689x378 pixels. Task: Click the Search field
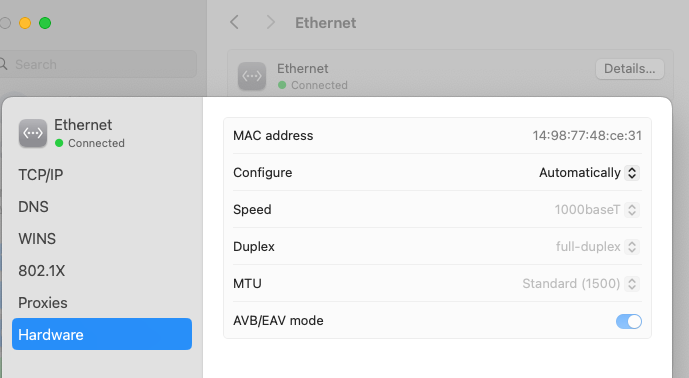point(98,64)
